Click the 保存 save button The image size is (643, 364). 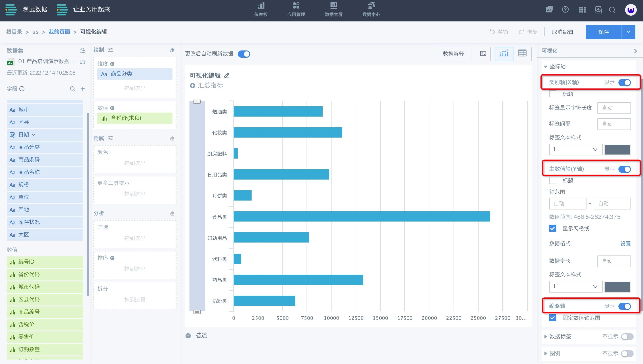603,32
